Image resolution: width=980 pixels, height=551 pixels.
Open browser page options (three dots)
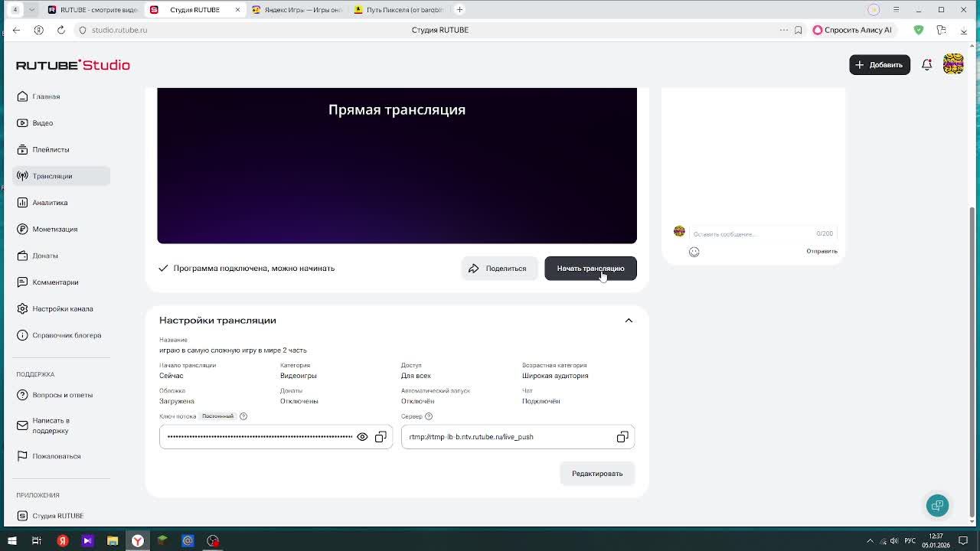[783, 30]
